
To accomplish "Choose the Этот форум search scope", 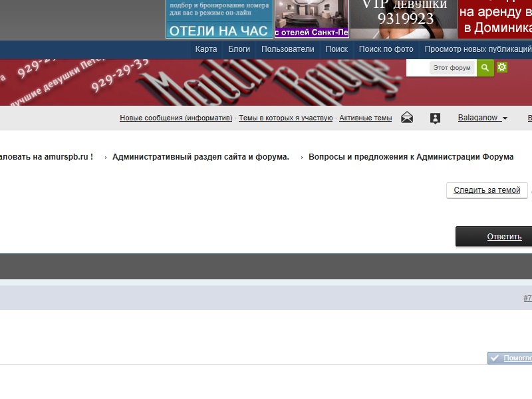I will [x=452, y=68].
